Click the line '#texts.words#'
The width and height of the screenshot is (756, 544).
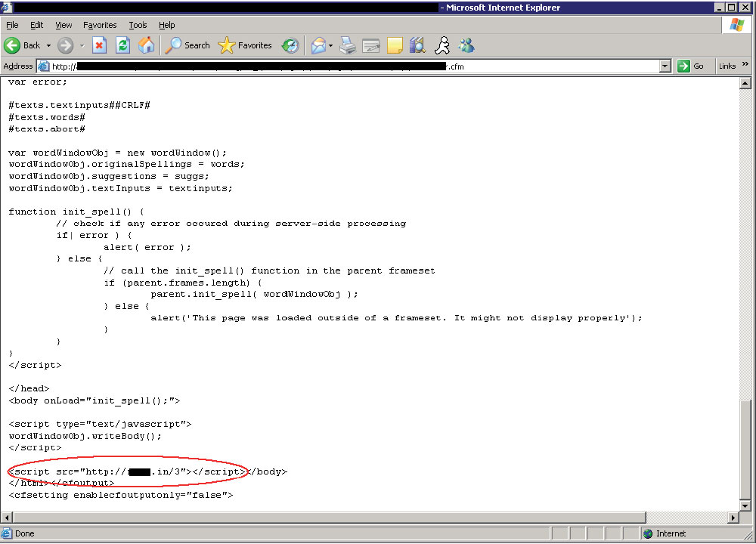click(x=47, y=117)
